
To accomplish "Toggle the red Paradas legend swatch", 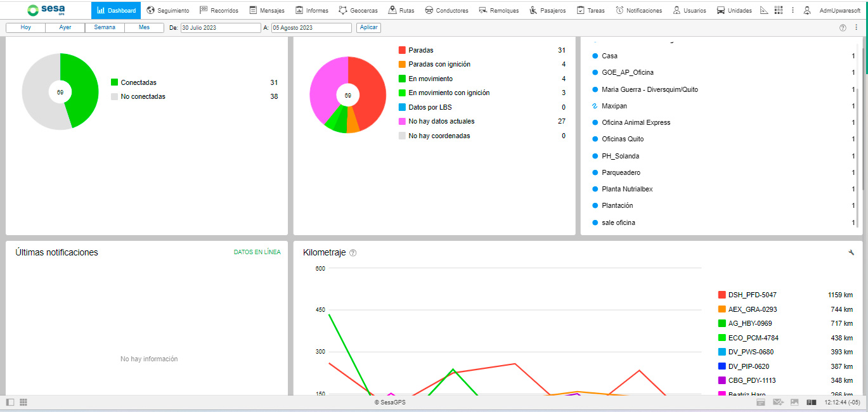I will (x=402, y=50).
